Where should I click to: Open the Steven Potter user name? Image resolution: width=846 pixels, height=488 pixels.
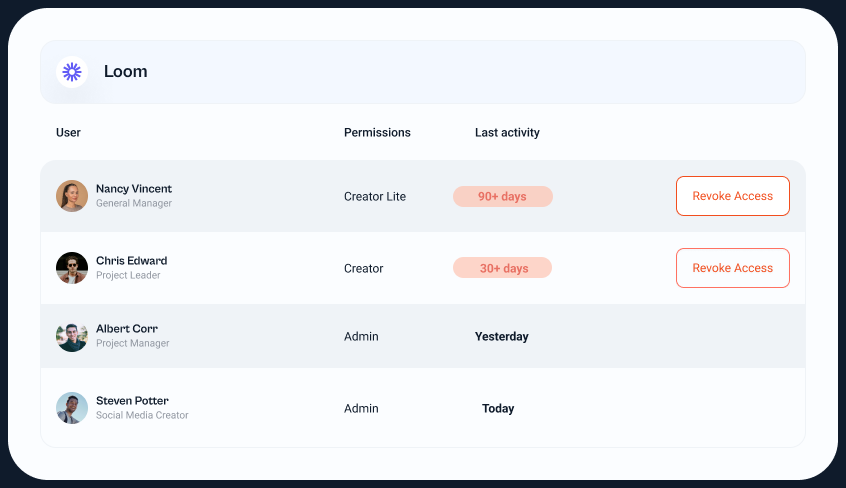[x=132, y=401]
